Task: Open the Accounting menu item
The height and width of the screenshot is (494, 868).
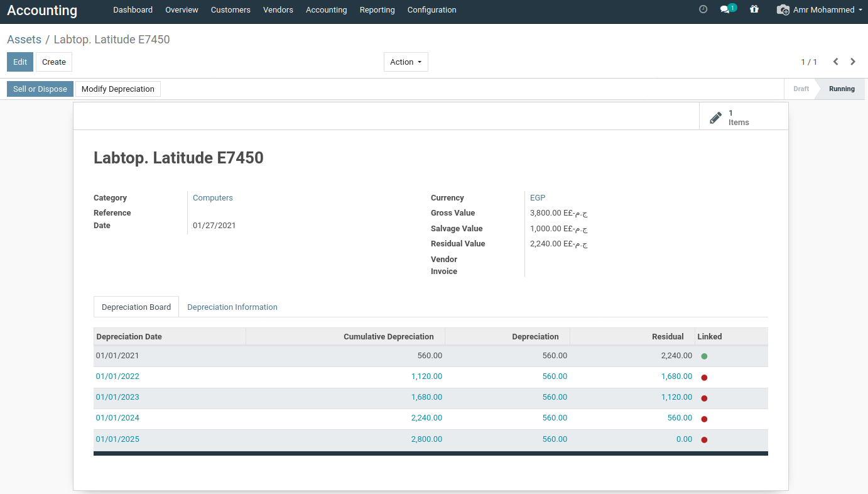Action: tap(327, 10)
